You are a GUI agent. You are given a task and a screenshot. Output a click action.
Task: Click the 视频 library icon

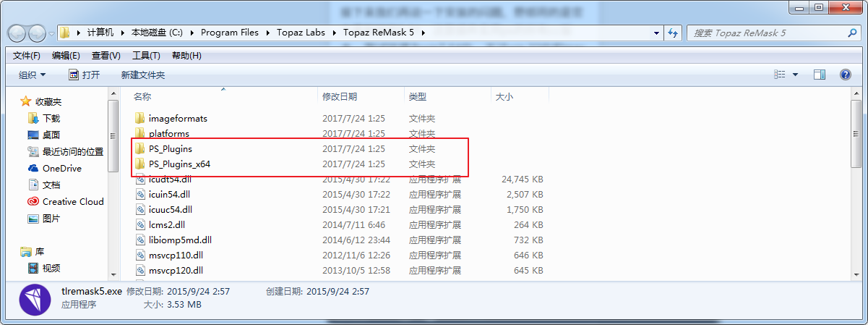(33, 268)
